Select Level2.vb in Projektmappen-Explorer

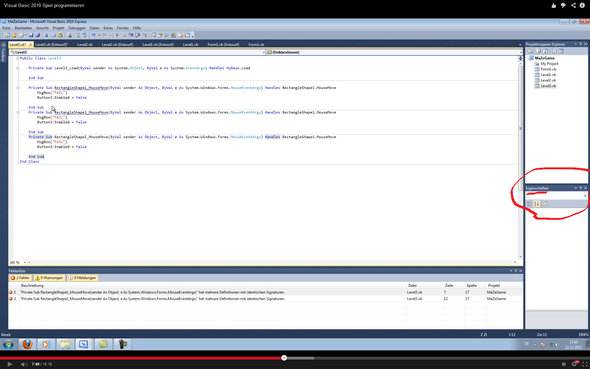click(x=548, y=80)
